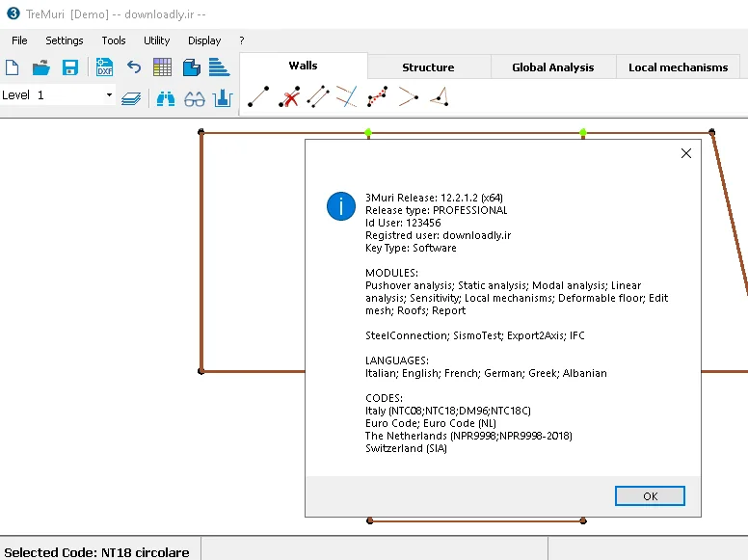Select the parallel wall lines tool
748x560 pixels.
click(318, 96)
